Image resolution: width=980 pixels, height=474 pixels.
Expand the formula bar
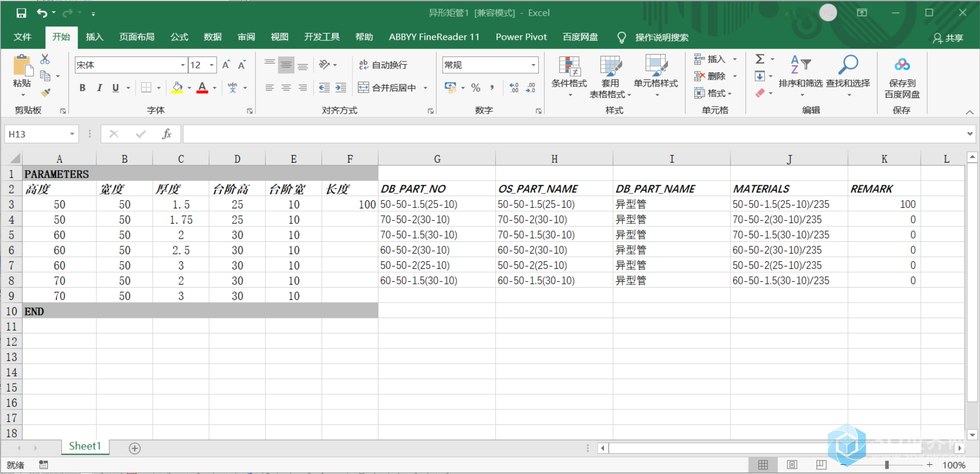970,134
